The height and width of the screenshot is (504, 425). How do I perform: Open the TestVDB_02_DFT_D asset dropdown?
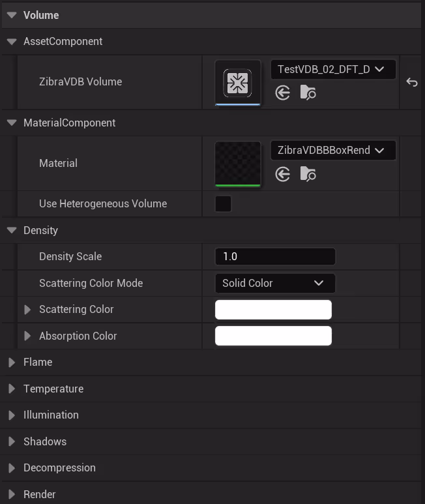pyautogui.click(x=333, y=69)
